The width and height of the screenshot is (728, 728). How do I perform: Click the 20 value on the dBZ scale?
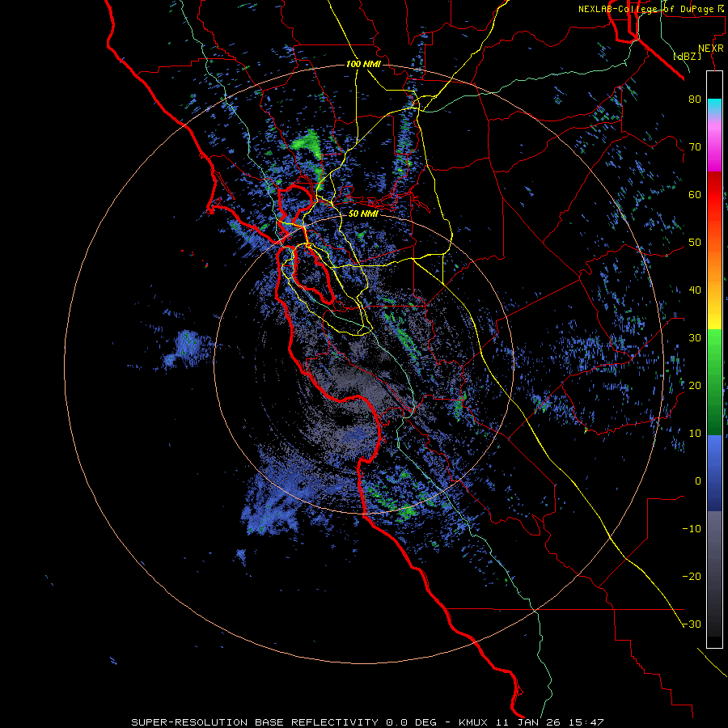click(695, 386)
